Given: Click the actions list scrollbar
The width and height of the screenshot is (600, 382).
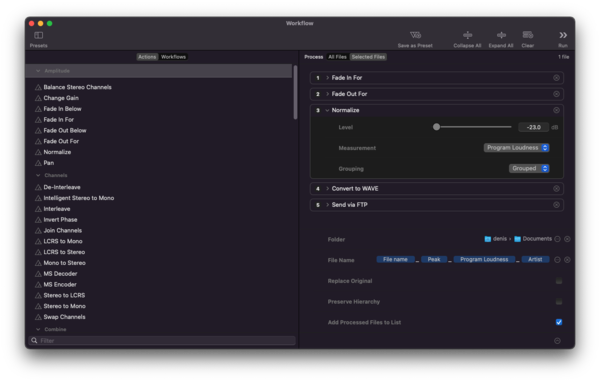Looking at the screenshot, I should 295,93.
